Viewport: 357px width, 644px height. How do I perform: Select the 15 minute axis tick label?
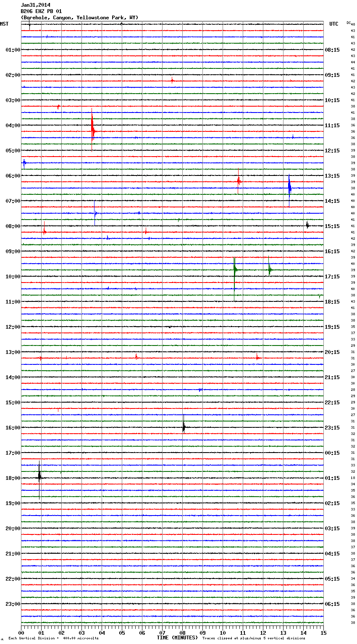(x=323, y=633)
